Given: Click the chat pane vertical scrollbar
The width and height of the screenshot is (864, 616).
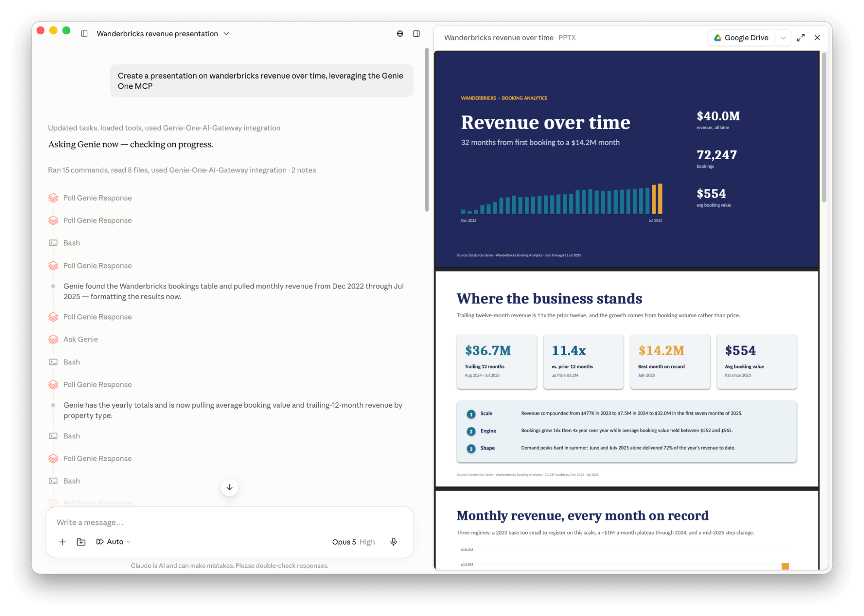Looking at the screenshot, I should click(x=427, y=130).
